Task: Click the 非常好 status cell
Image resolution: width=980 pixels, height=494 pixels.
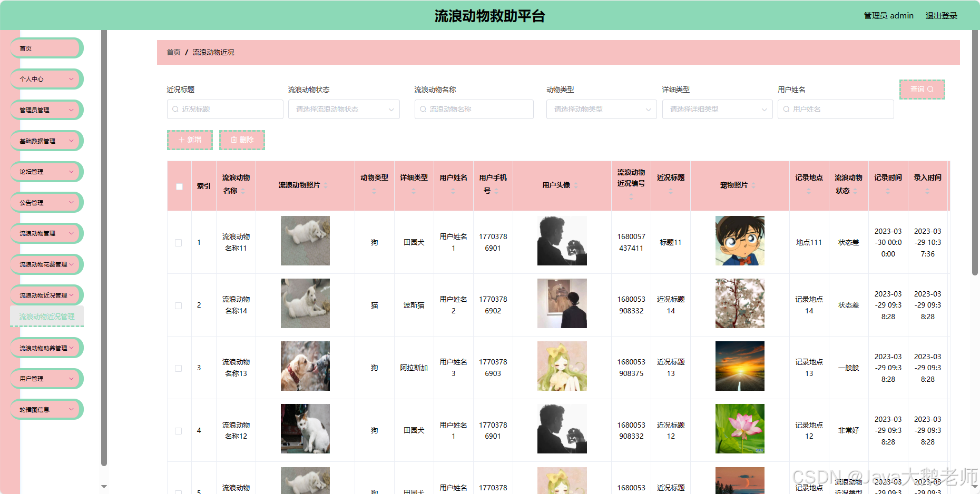Action: click(x=848, y=431)
